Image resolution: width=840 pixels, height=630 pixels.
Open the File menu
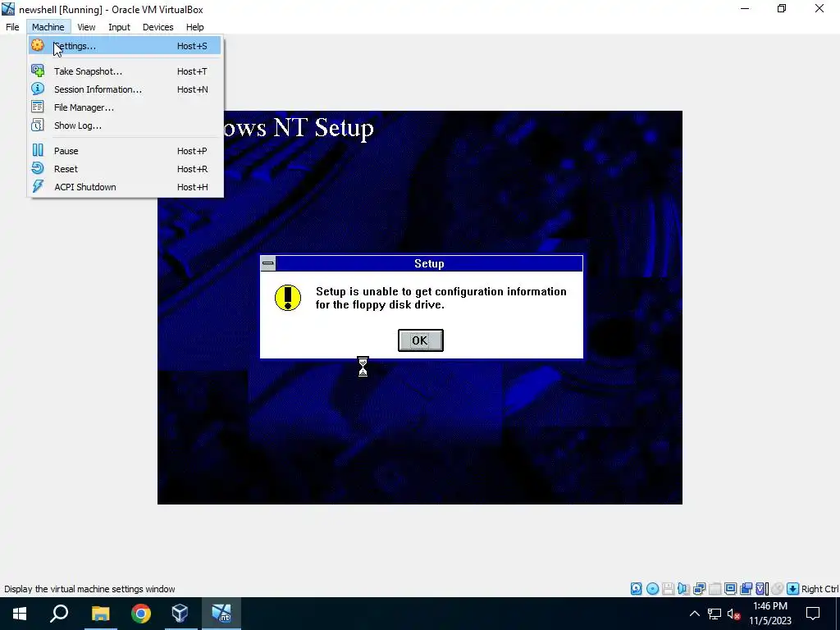12,27
